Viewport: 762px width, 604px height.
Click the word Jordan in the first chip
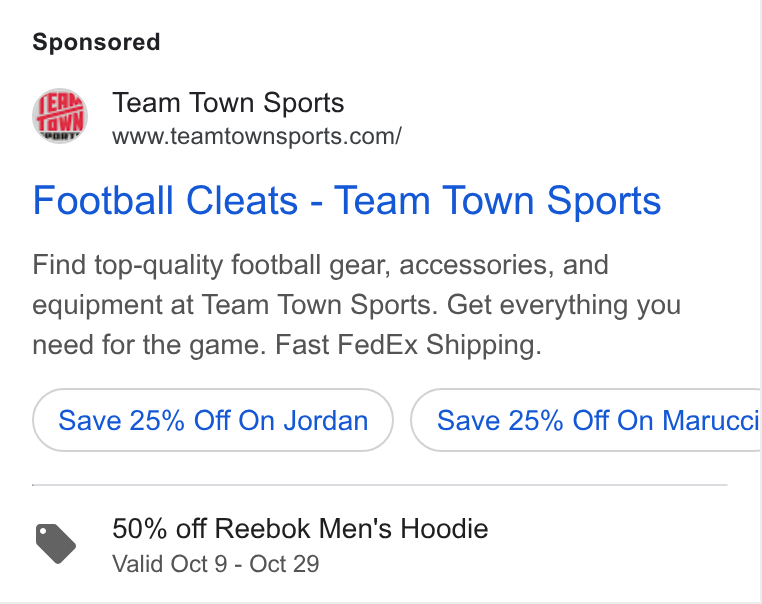click(326, 420)
